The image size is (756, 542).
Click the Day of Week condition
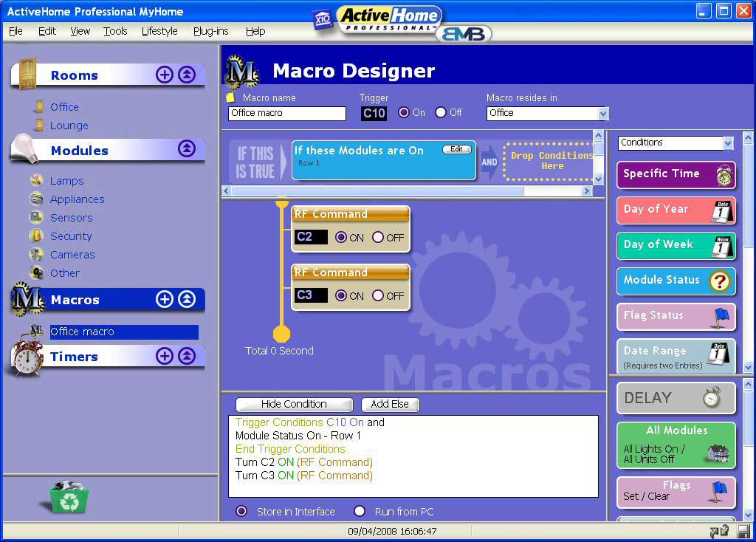[676, 245]
